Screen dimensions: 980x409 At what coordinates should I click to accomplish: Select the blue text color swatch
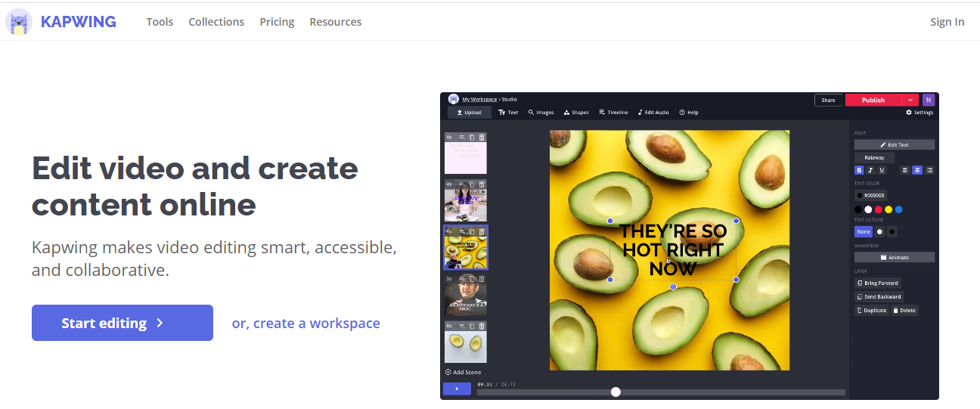click(x=898, y=209)
